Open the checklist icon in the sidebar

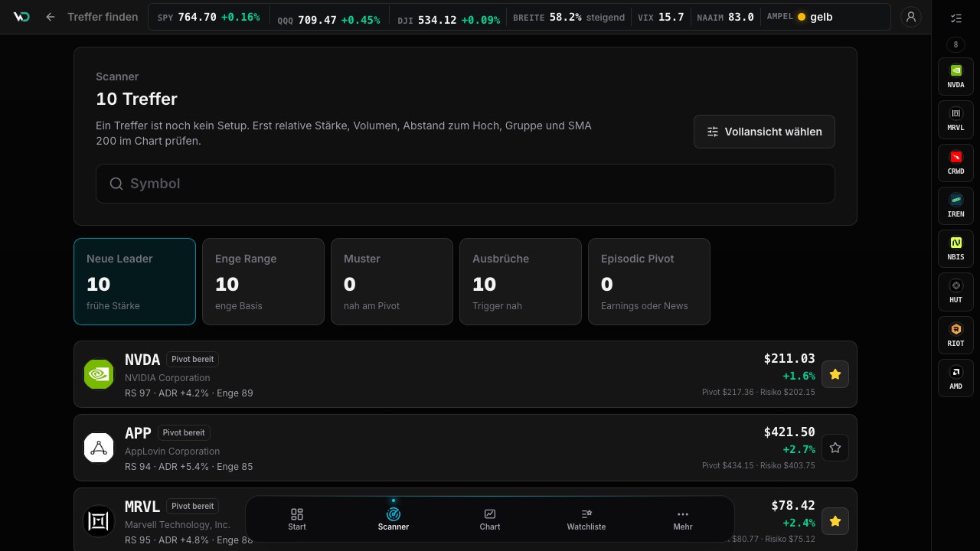tap(955, 18)
